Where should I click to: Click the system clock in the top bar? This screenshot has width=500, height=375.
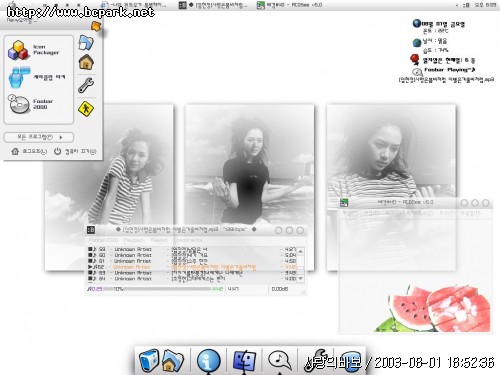point(485,5)
